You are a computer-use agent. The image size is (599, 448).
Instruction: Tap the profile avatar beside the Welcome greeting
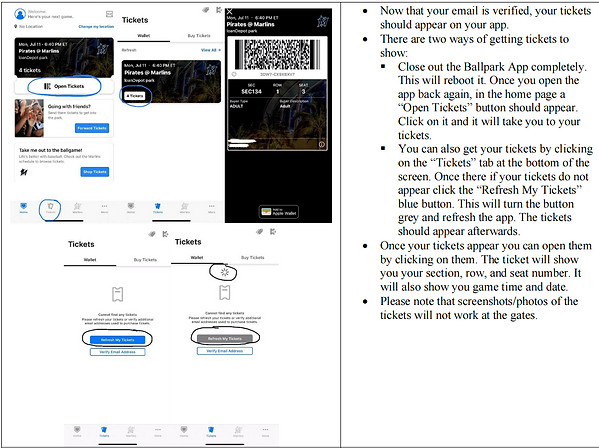click(x=20, y=14)
